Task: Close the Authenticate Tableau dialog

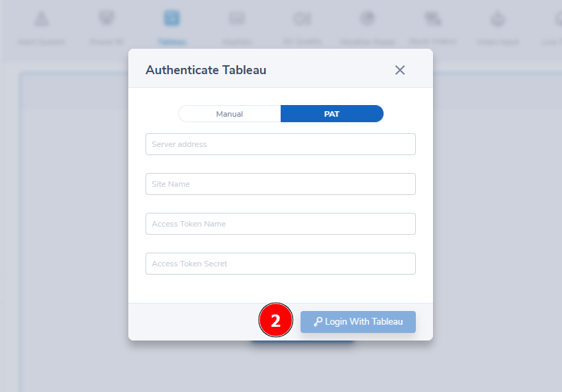Action: [399, 70]
